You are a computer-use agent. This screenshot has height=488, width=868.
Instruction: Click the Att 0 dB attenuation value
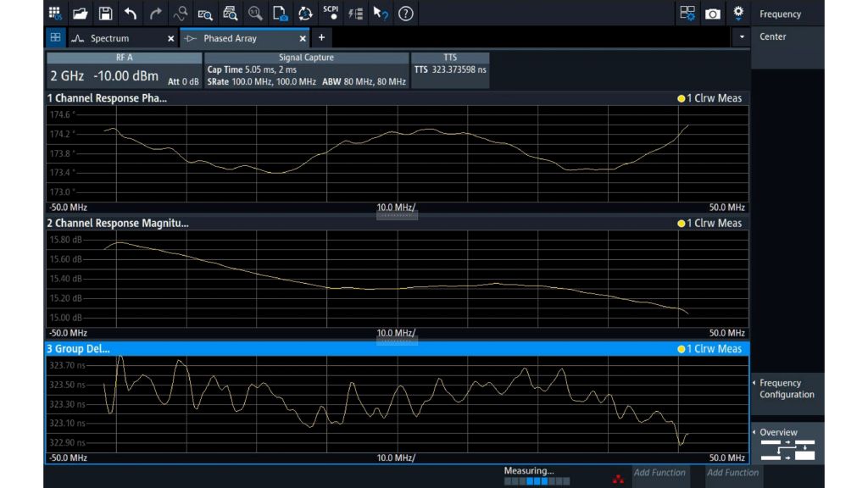point(183,81)
